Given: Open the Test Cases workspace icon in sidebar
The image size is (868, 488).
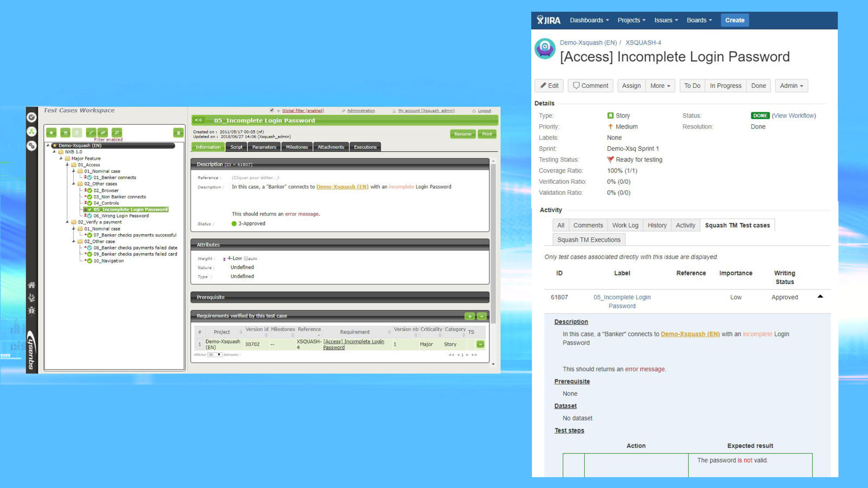Looking at the screenshot, I should point(31,131).
